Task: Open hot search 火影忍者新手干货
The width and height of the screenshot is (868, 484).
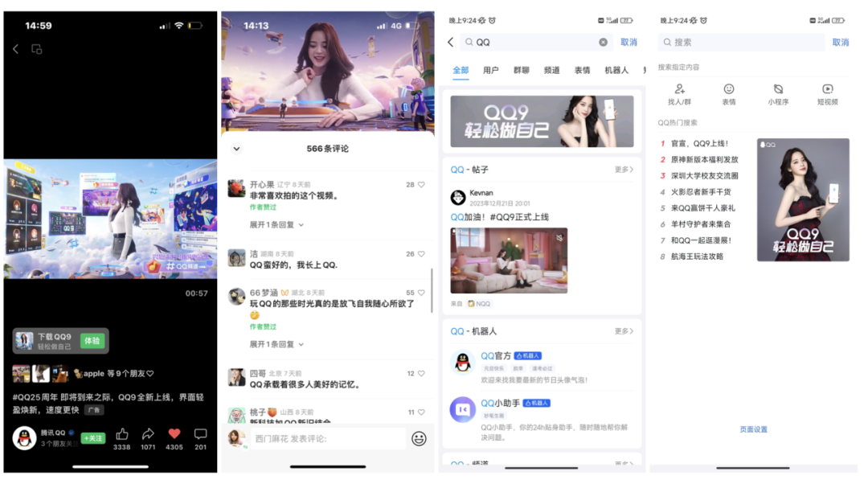Action: [x=701, y=191]
